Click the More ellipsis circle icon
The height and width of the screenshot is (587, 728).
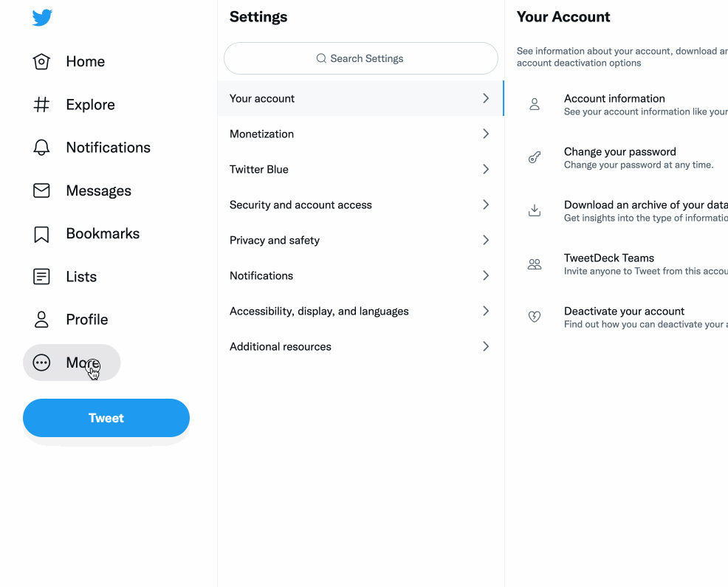pos(41,363)
